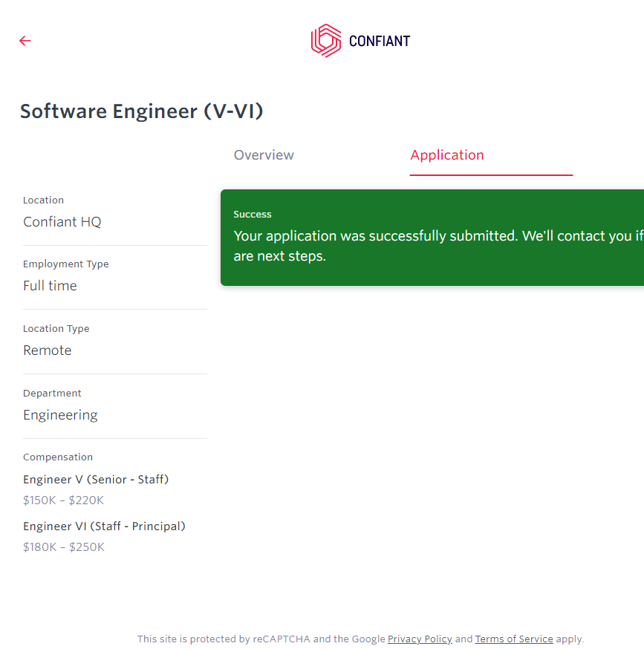Click the Engineer V (Senior - Staff) entry
The height and width of the screenshot is (649, 644).
(96, 480)
